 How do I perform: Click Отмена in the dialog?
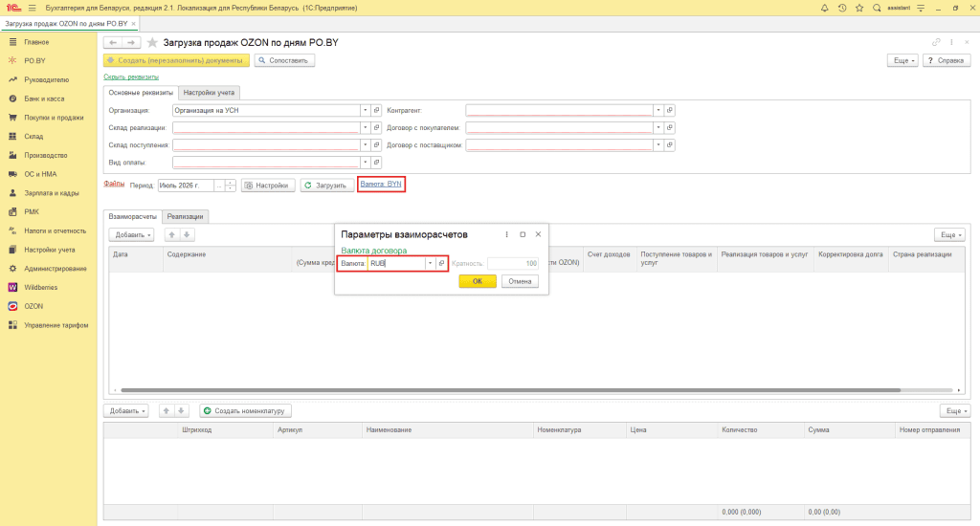[520, 281]
